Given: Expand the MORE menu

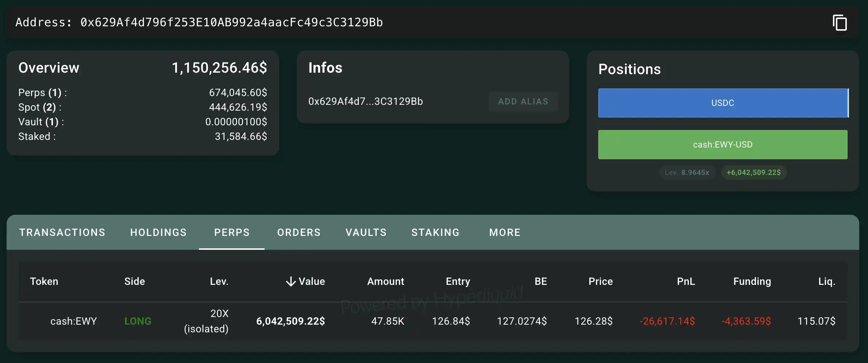Looking at the screenshot, I should (x=505, y=233).
